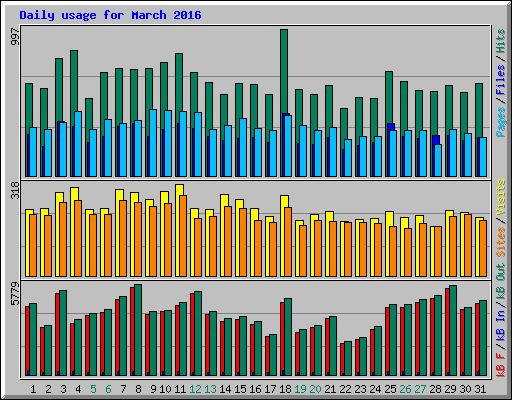The image size is (512, 400).
Task: Click day label 15 on the x-axis
Action: pos(240,389)
